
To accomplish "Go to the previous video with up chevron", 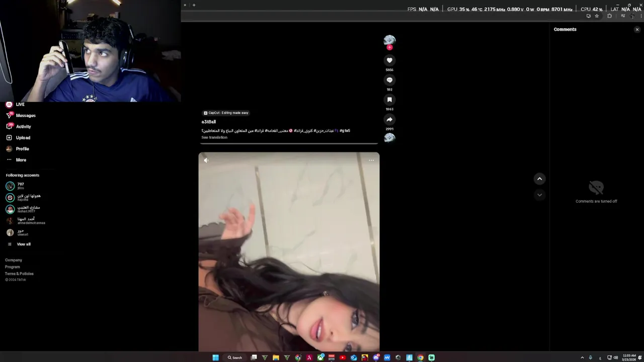I will 539,179.
